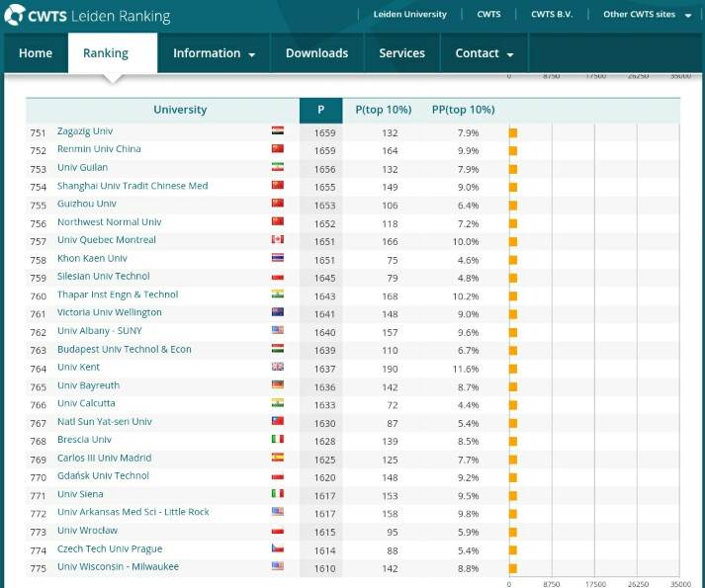705x588 pixels.
Task: Open the Other CWTS sites dropdown
Action: tap(648, 15)
